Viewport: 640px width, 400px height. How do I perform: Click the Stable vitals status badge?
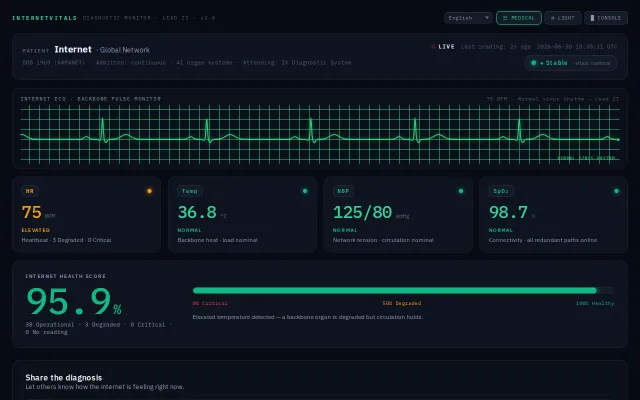[571, 63]
